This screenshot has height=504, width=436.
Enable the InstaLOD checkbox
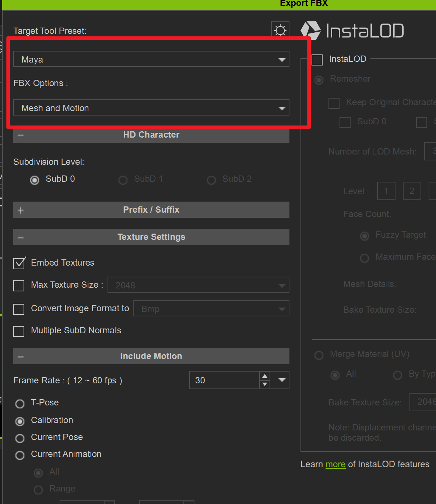[x=317, y=60]
